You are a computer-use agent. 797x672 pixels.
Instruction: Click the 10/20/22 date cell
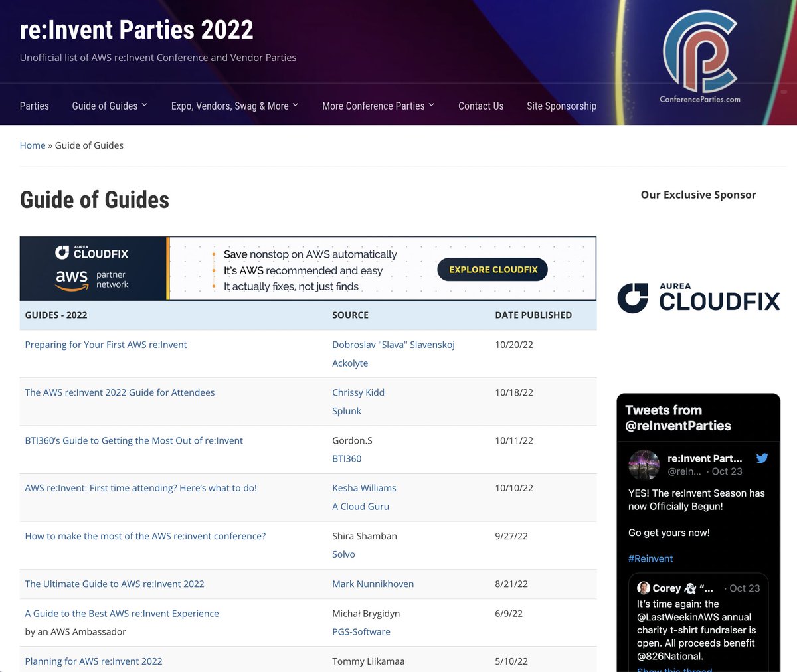[514, 345]
